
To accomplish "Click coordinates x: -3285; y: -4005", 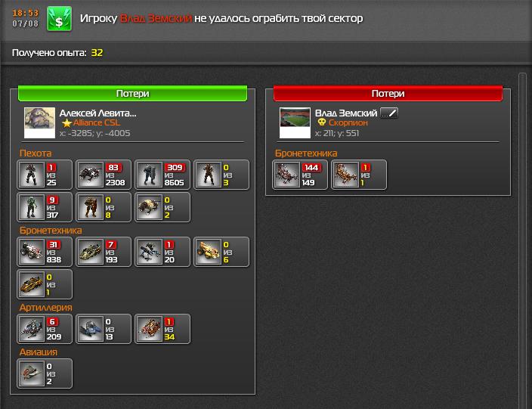I will pyautogui.click(x=94, y=133).
